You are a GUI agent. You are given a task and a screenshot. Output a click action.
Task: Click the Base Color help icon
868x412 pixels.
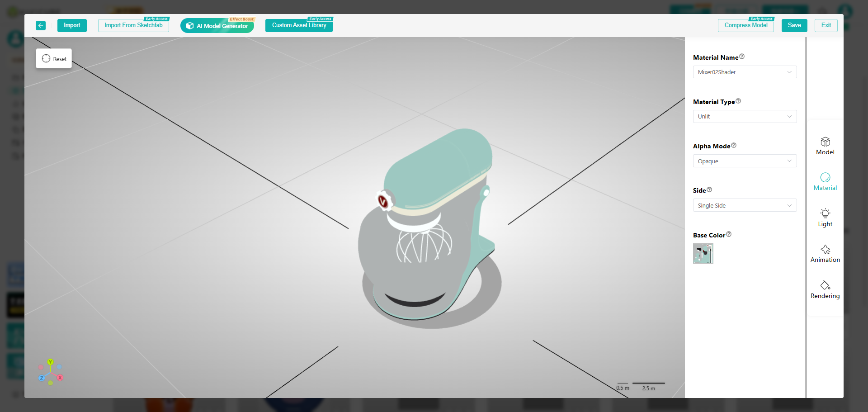(729, 234)
